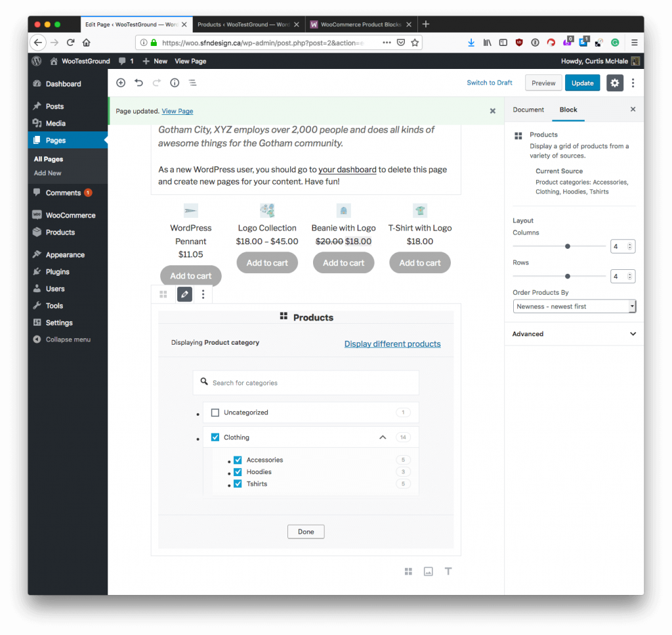Click Add to cart under Logo Collection
This screenshot has height=635, width=672.
coord(267,263)
